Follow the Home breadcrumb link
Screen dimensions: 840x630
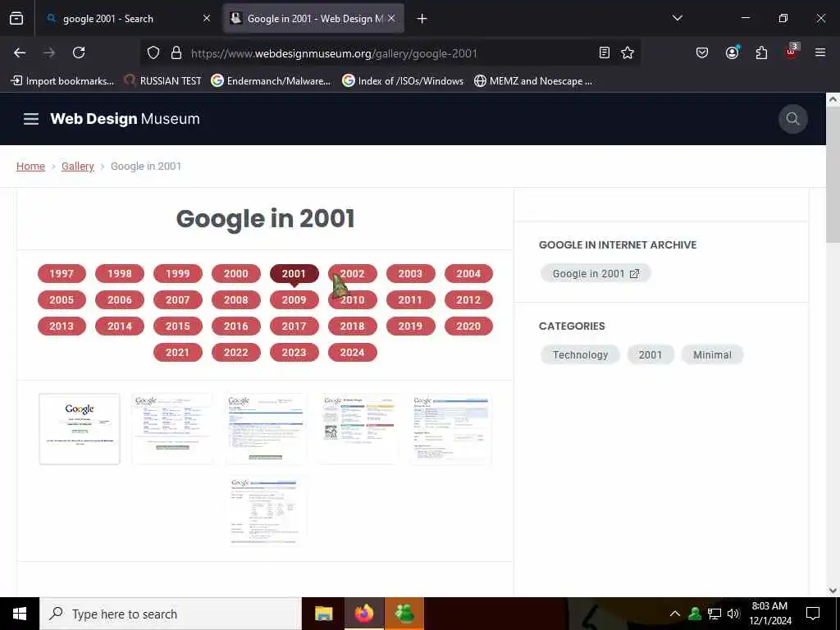coord(30,166)
